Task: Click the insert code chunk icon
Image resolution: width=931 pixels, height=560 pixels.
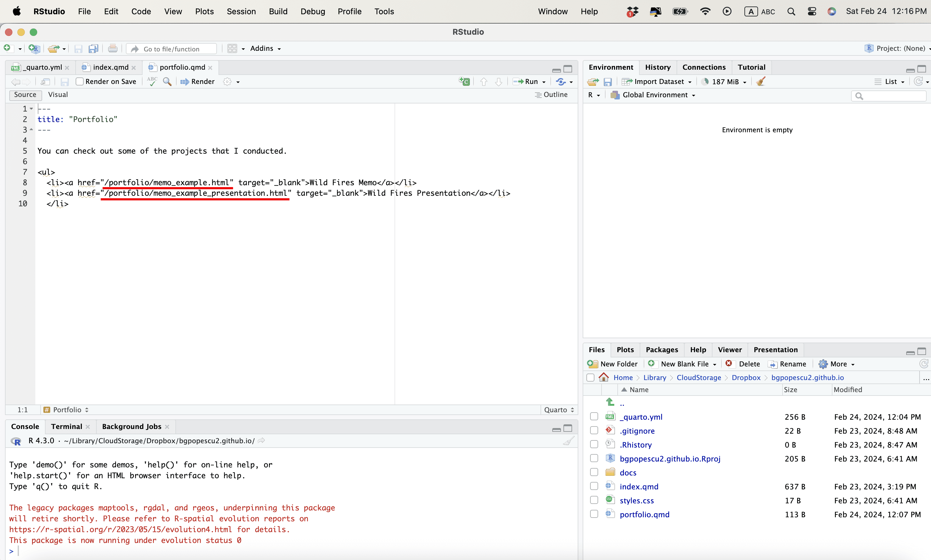Action: 464,81
